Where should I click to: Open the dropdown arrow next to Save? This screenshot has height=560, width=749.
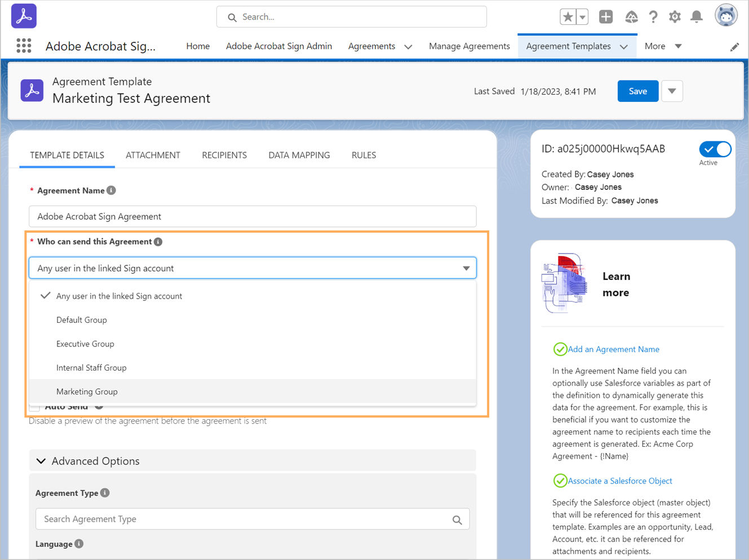pos(672,91)
